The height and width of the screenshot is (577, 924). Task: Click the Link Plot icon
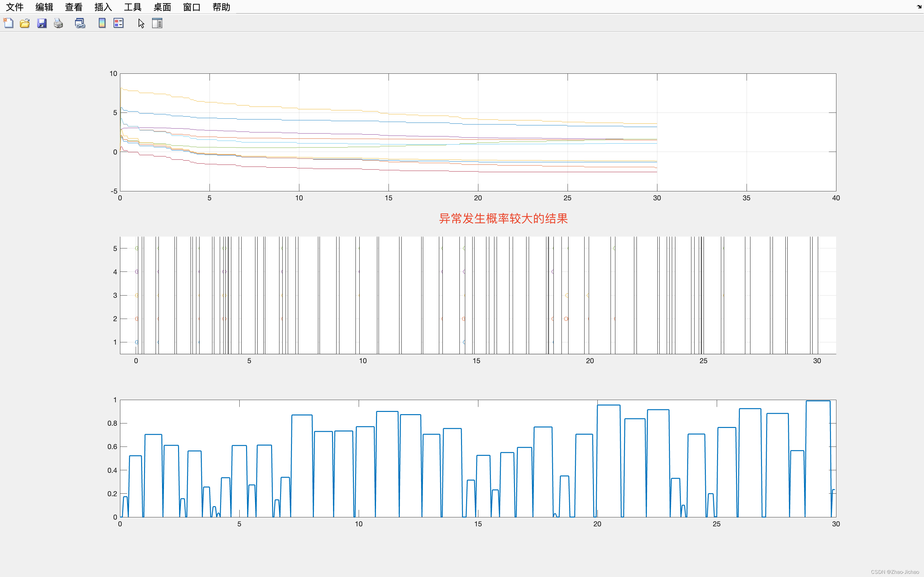(80, 23)
